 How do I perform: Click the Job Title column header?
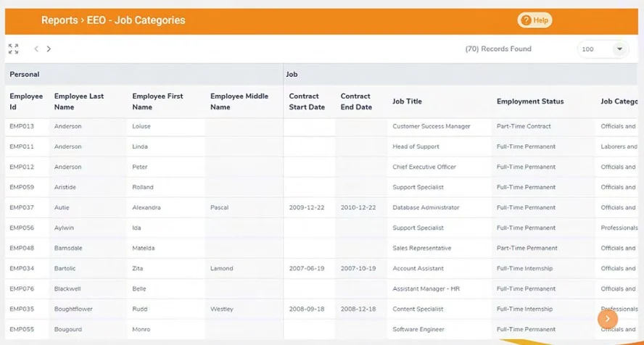(x=407, y=101)
